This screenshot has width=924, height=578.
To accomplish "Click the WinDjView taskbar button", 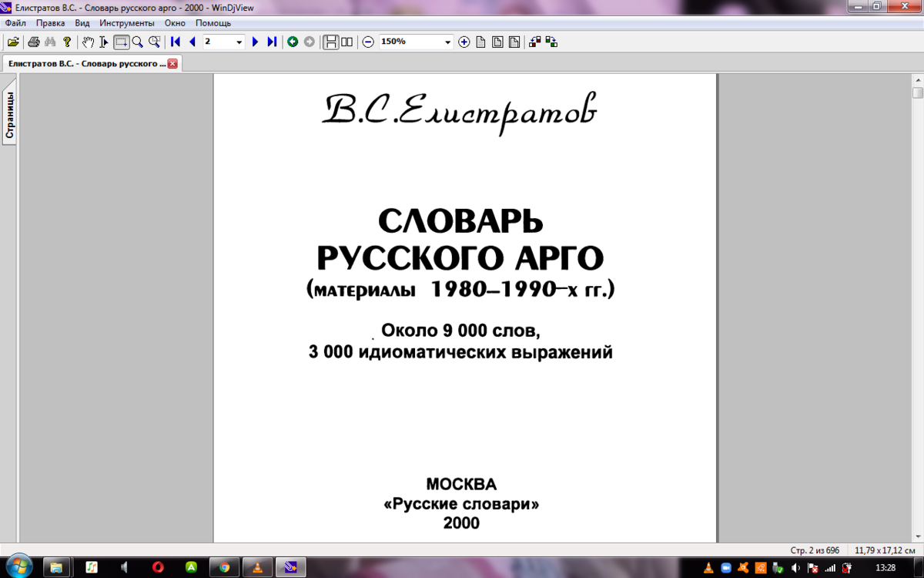I will click(291, 567).
